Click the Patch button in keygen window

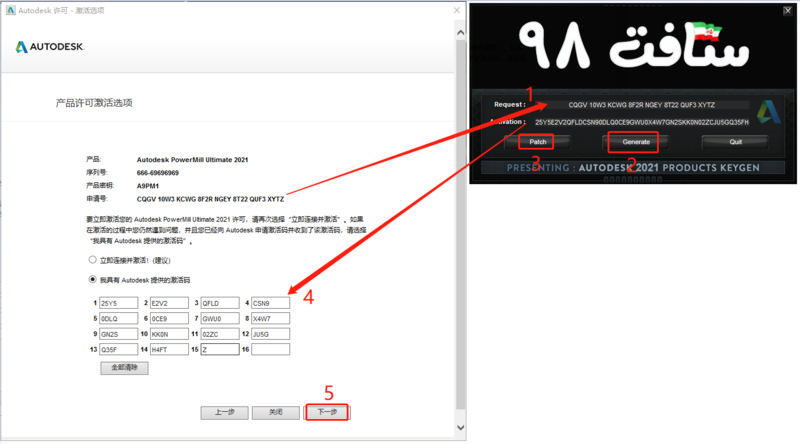click(537, 142)
